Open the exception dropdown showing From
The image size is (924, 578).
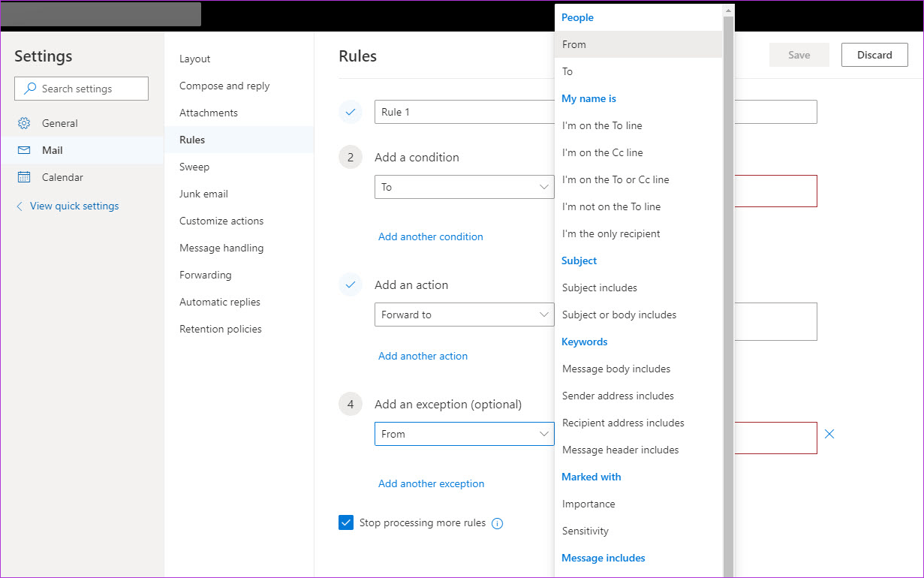pos(464,434)
